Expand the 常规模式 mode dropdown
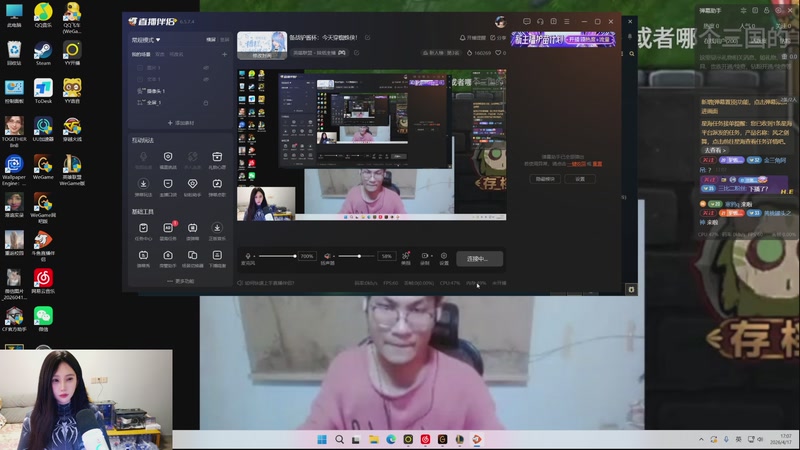Viewport: 800px width, 450px height. 146,39
